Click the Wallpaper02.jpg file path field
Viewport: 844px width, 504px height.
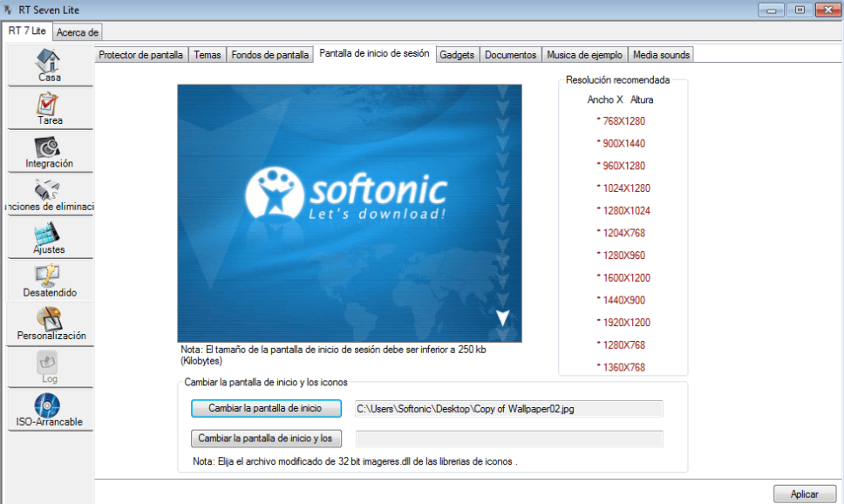click(x=508, y=409)
